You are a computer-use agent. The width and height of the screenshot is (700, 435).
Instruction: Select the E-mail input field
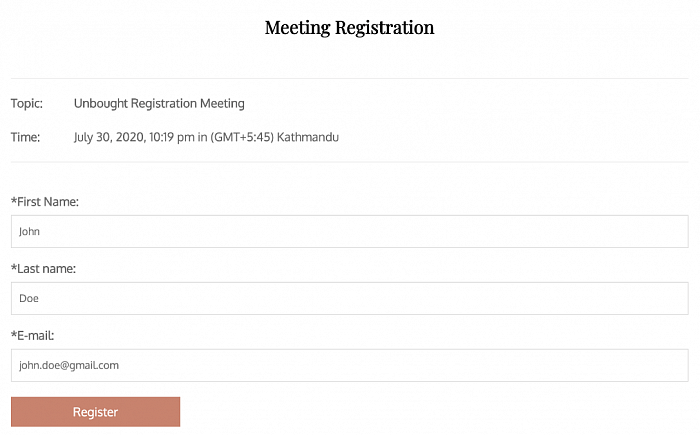[350, 365]
